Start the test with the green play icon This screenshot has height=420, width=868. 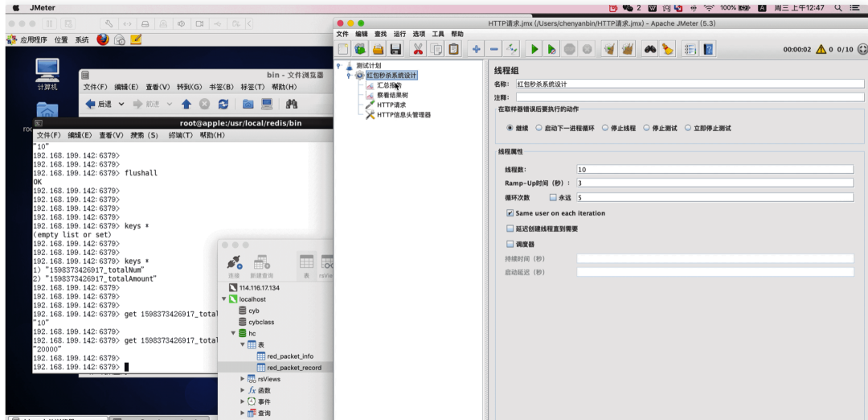(534, 49)
